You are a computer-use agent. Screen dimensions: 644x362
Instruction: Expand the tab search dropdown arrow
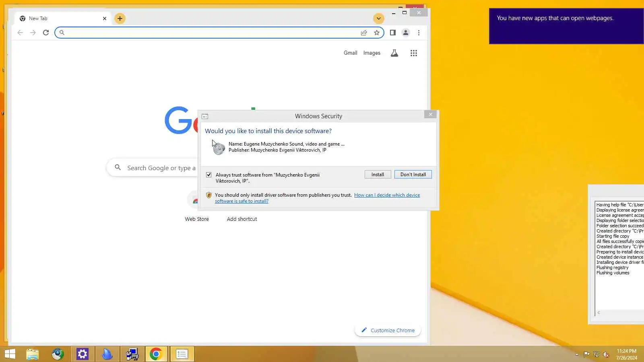tap(378, 19)
